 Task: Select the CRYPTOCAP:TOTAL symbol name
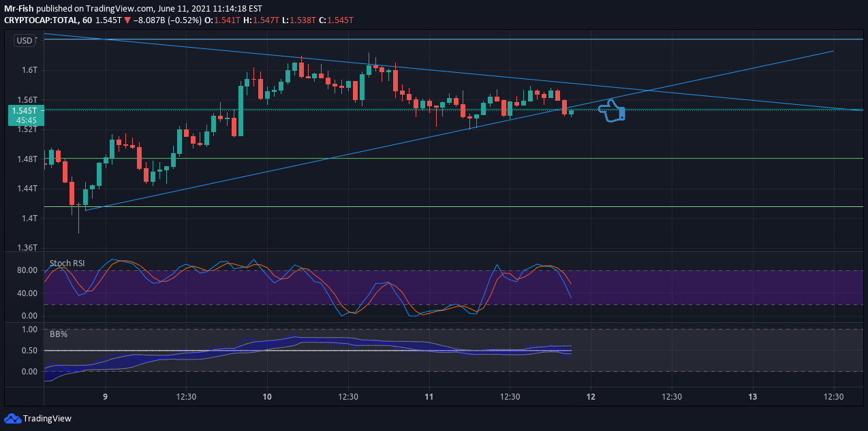point(43,20)
